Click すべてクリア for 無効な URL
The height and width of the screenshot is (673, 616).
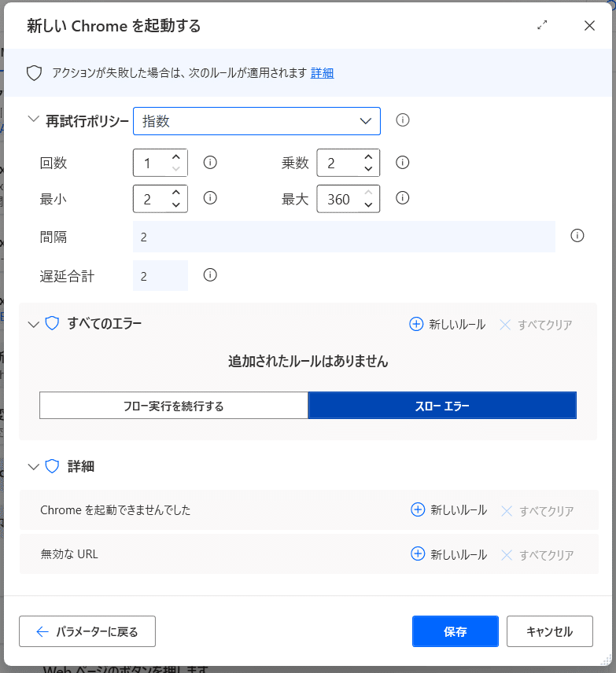coord(537,555)
